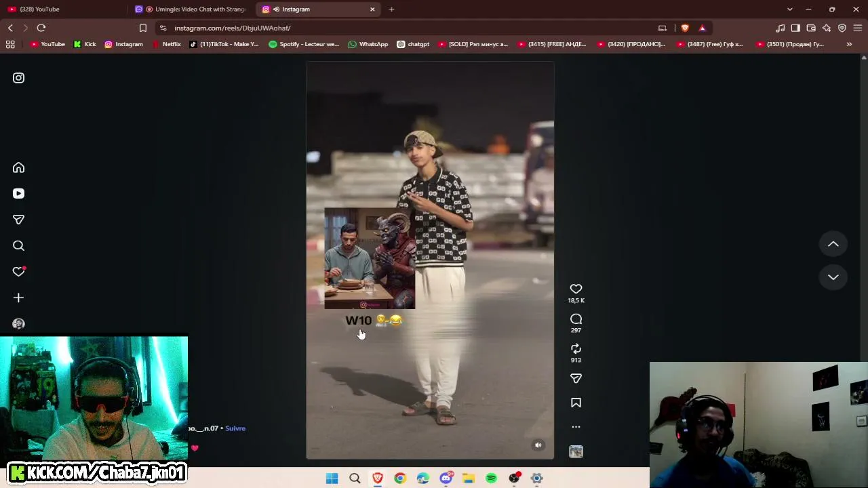The width and height of the screenshot is (868, 488).
Task: Open the reel's comments bubble icon
Action: 576,319
